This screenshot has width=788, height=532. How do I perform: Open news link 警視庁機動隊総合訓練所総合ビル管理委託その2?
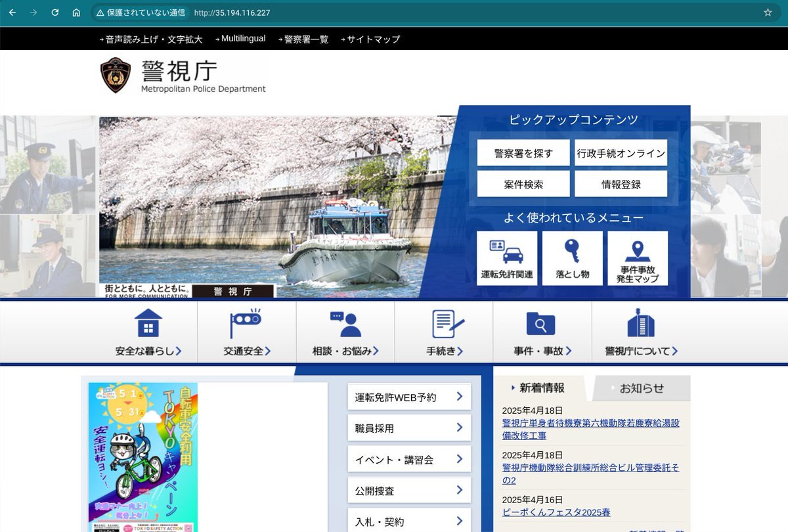(591, 474)
